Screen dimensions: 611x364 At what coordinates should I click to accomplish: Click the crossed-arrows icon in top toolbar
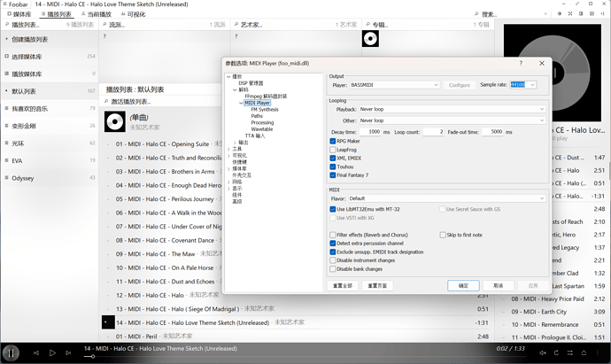(x=570, y=13)
